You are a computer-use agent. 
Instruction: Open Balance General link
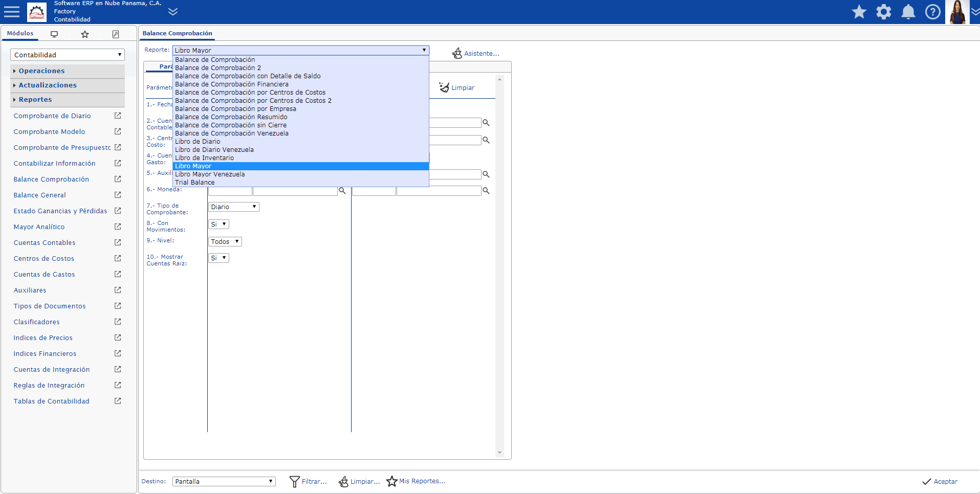tap(39, 195)
